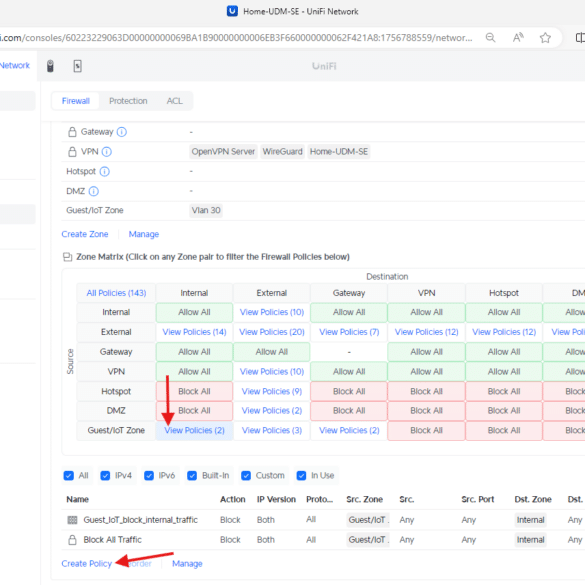585x585 pixels.
Task: Open External to VPN View Policies (12)
Action: 426,332
